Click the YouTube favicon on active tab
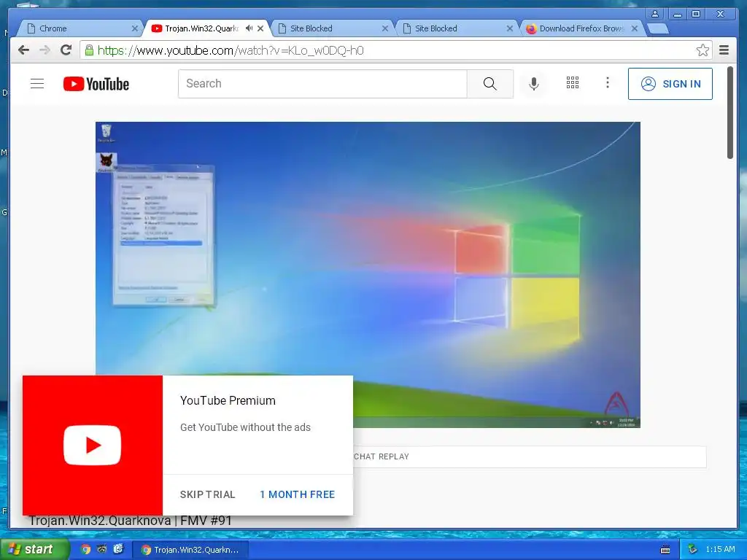The image size is (747, 560). click(156, 28)
